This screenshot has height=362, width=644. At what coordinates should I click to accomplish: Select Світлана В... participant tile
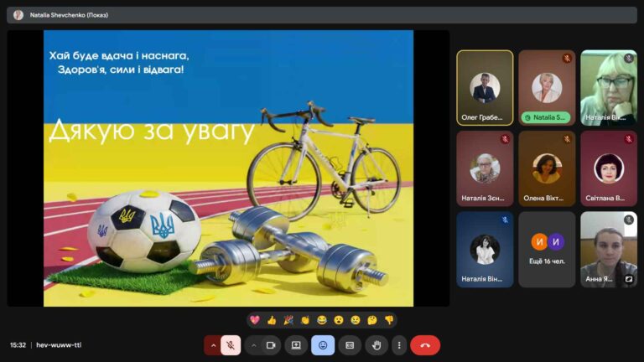(x=609, y=168)
